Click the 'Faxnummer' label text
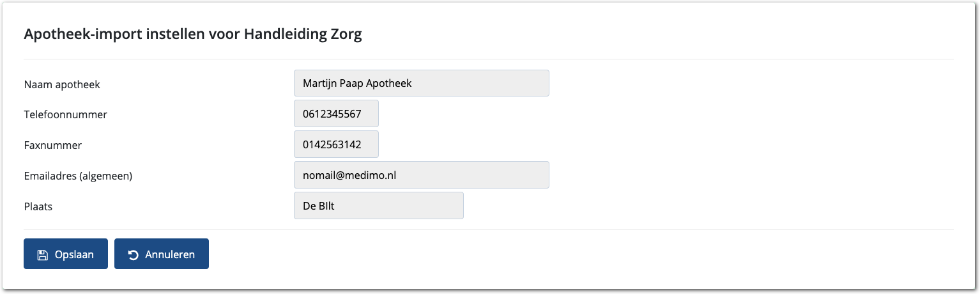This screenshot has width=980, height=294. pos(53,145)
